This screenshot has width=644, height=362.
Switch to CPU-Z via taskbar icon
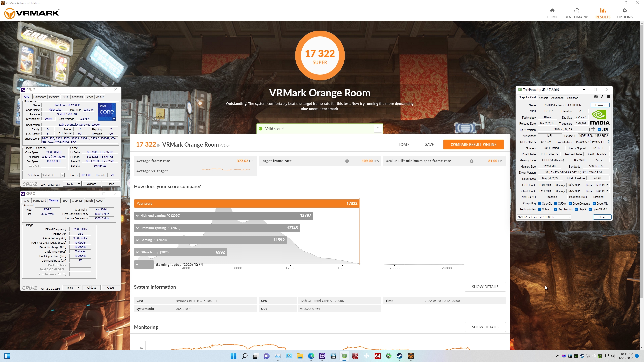tap(322, 356)
